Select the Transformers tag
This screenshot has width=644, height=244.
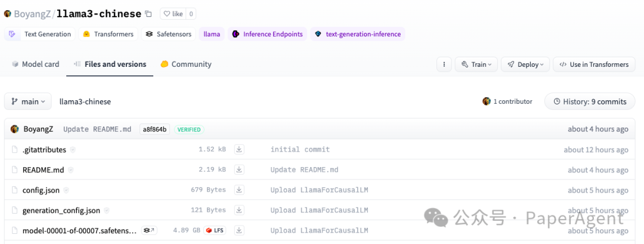[x=109, y=34]
